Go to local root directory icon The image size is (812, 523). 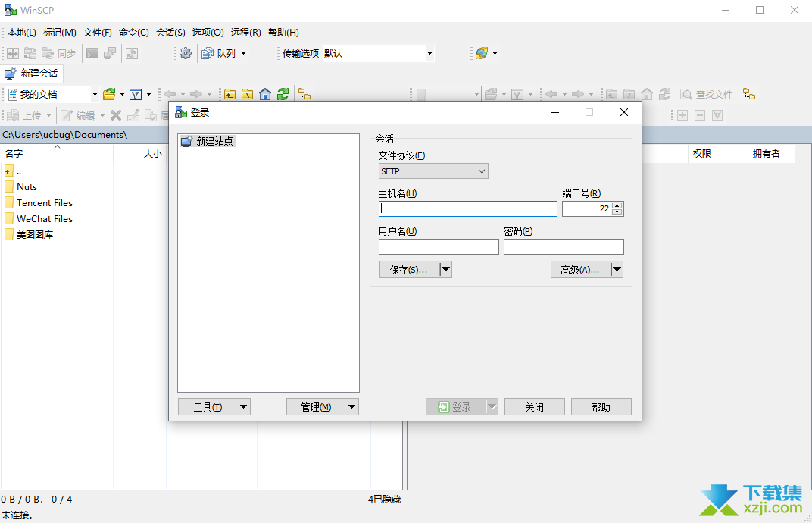[x=248, y=94]
